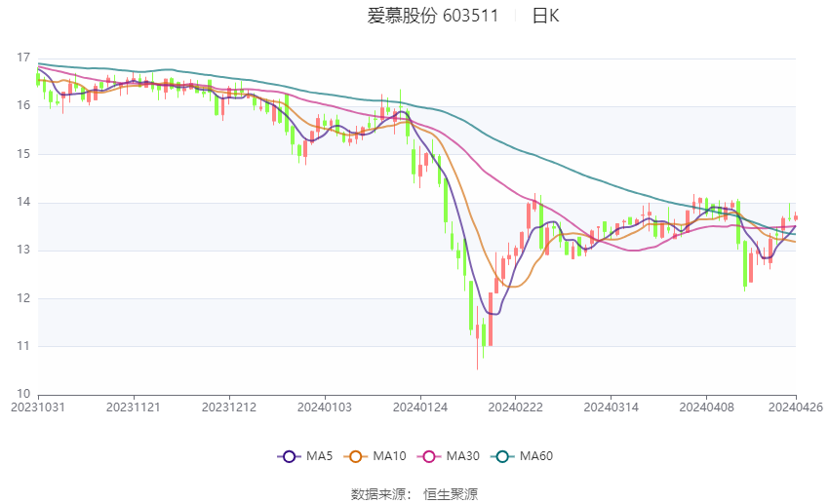The height and width of the screenshot is (504, 829).
Task: Click the 20240408 date axis label
Action: pos(707,407)
